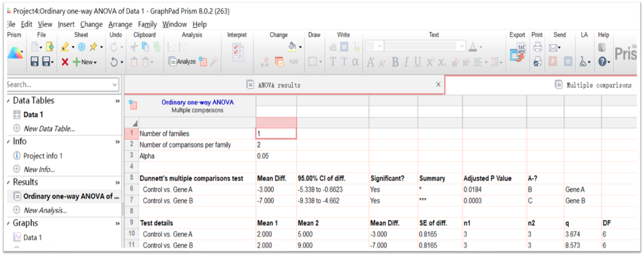644x256 pixels.
Task: Open the Help menu
Action: point(200,24)
